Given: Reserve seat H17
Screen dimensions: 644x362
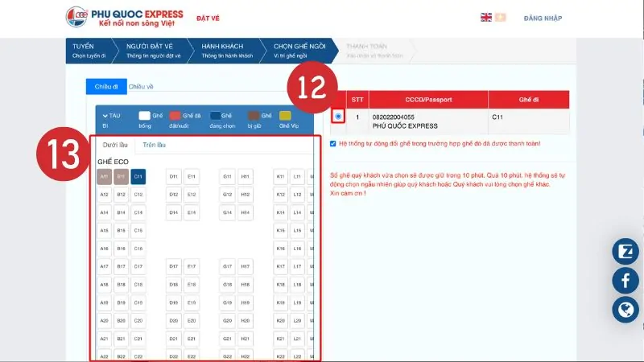Looking at the screenshot, I should point(246,266).
